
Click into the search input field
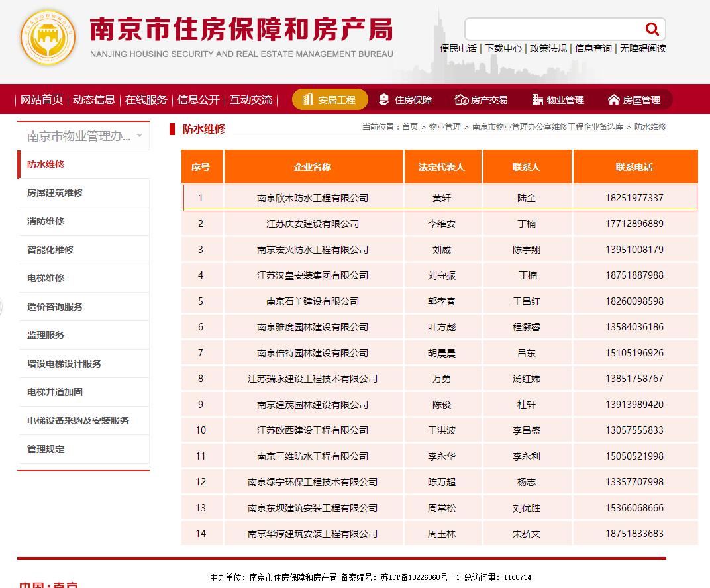coord(555,29)
